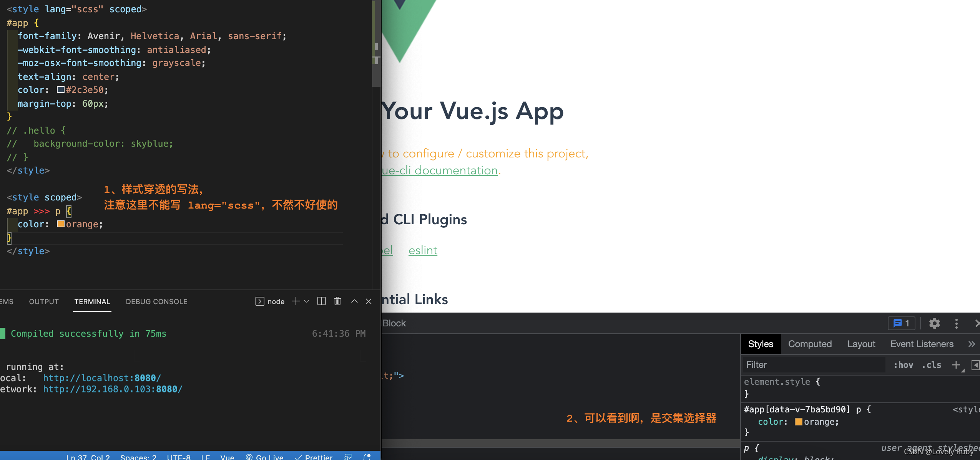Maximize the terminal panel with the chevron up
The image size is (980, 460).
click(x=354, y=301)
